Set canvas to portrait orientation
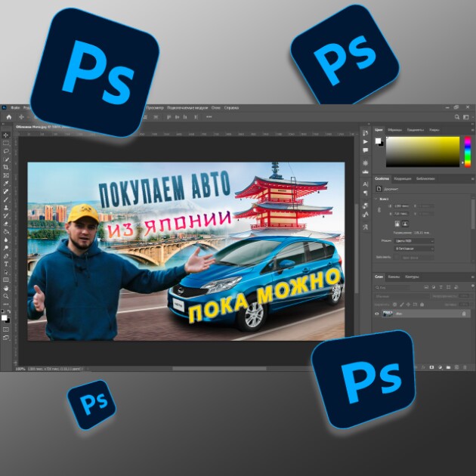This screenshot has height=476, width=476. coord(397,224)
